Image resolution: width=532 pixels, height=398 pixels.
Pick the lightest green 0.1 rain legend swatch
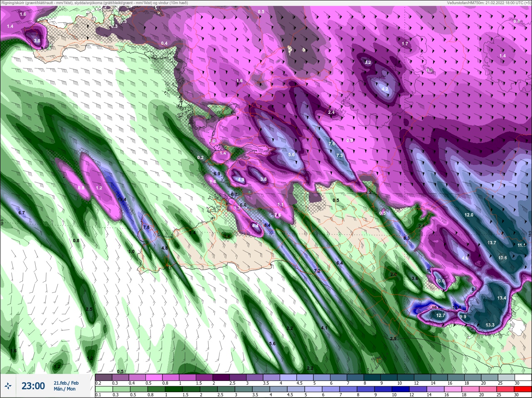(x=103, y=389)
